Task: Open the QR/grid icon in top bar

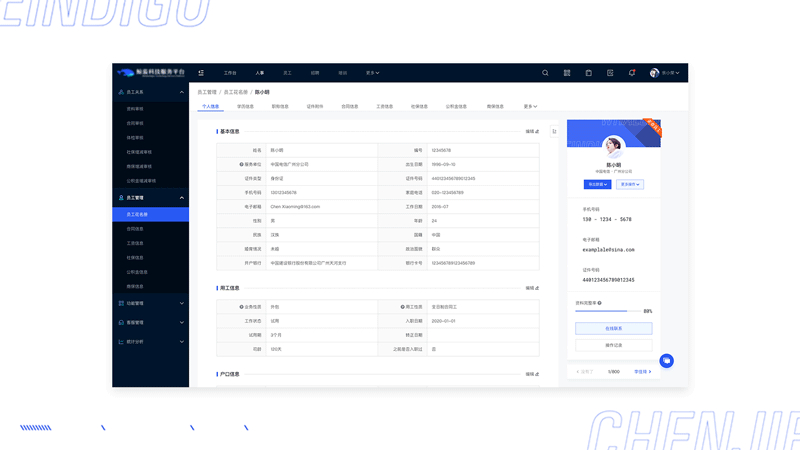Action: [567, 73]
